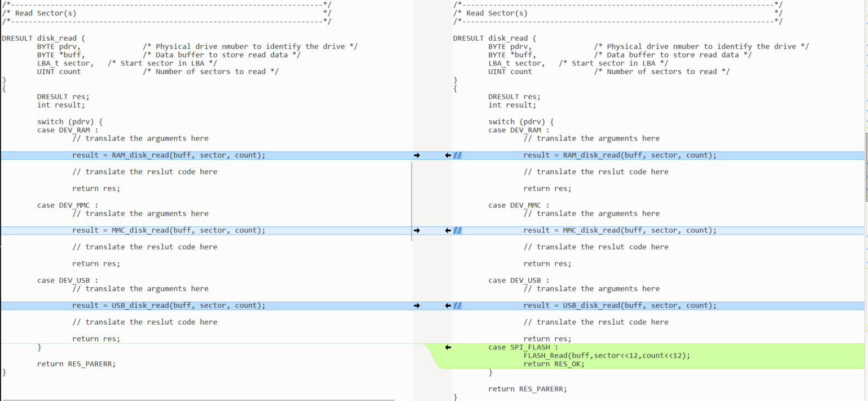Click 'Data buffer to store read data' comment, right pane
868x401 pixels.
coord(673,55)
